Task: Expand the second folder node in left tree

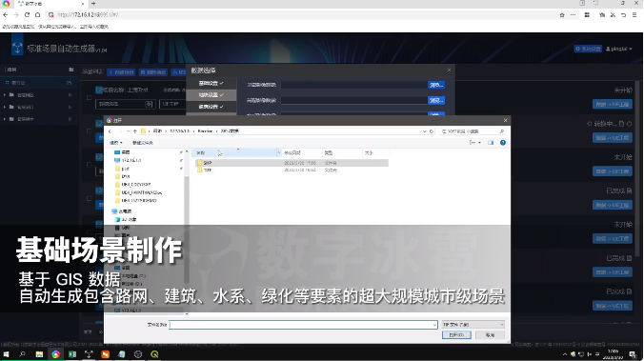Action: (5, 107)
